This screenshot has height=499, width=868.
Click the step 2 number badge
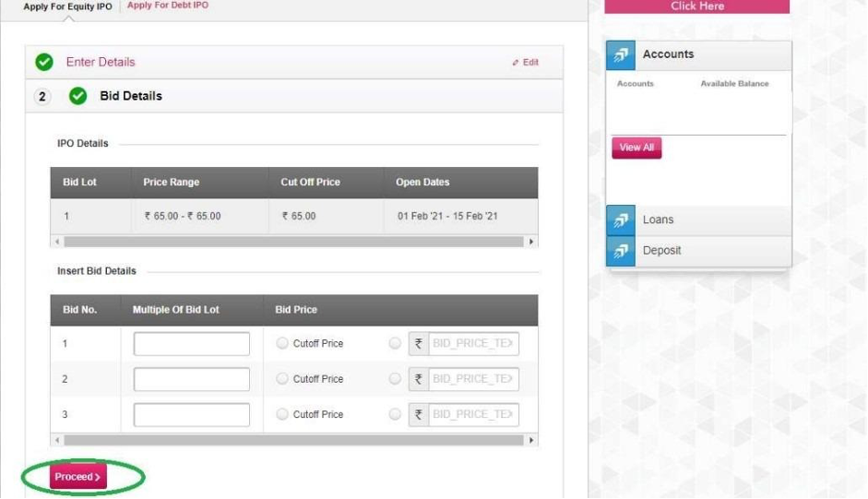pyautogui.click(x=42, y=97)
